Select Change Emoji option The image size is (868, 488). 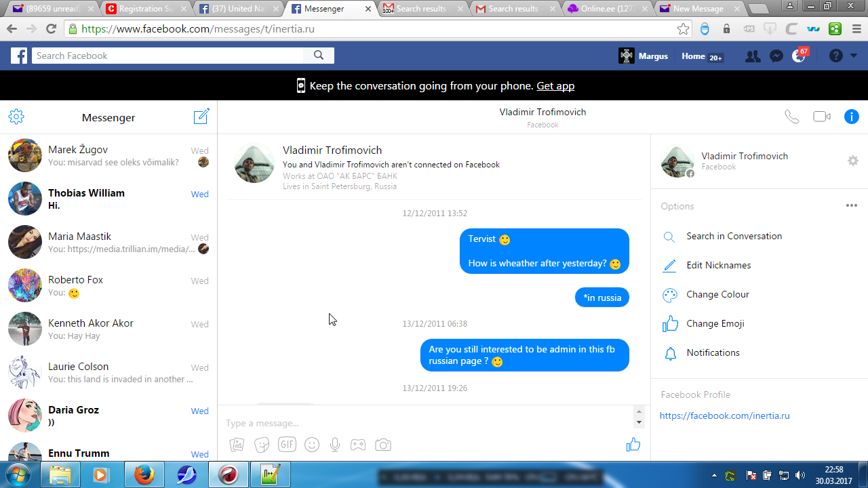coord(715,324)
